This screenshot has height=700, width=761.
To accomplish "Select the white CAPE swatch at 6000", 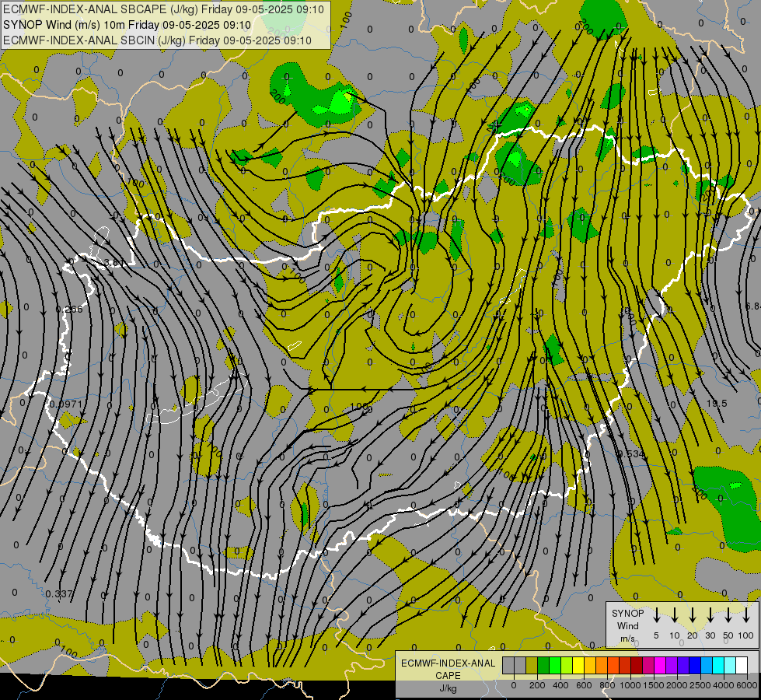I will tap(741, 665).
